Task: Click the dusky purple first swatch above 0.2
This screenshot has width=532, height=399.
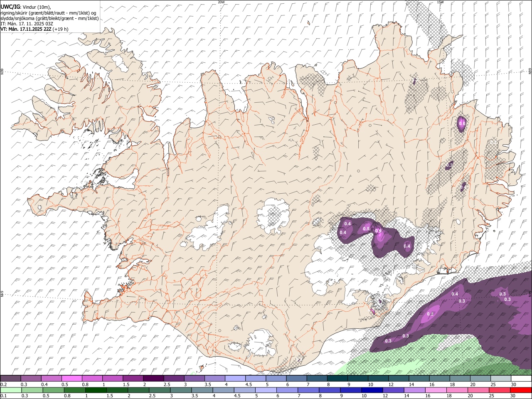Action: tap(10, 379)
